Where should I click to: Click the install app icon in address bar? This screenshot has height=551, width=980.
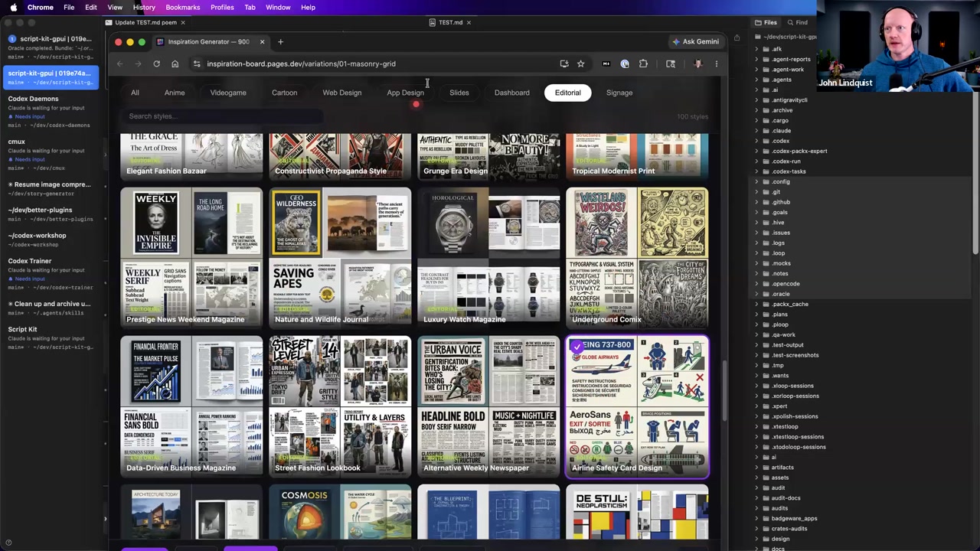[x=564, y=64]
